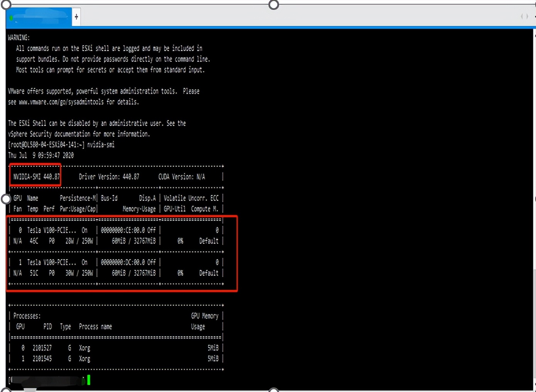The height and width of the screenshot is (392, 536).
Task: Open a new session with the plus button
Action: (76, 17)
